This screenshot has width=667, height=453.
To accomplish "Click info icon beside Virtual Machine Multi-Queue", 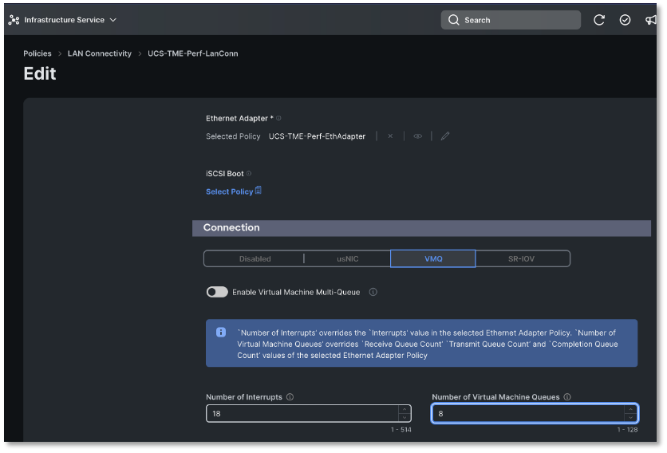I will tap(373, 292).
